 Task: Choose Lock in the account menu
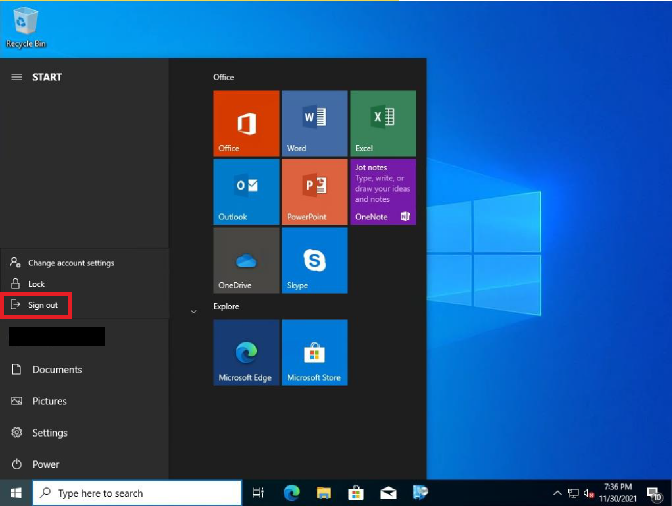[36, 284]
